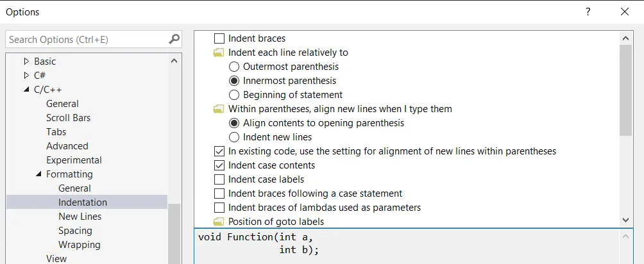644x264 pixels.
Task: Open the Spacing formatting page
Action: [75, 231]
